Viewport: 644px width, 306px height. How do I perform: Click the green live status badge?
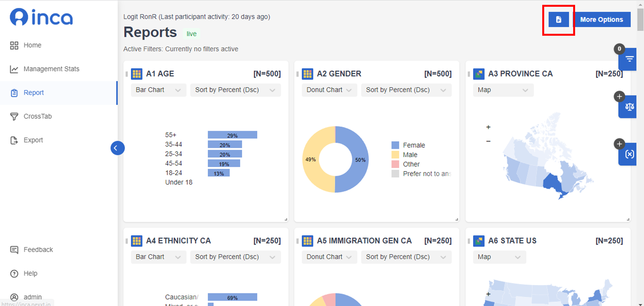(x=192, y=34)
